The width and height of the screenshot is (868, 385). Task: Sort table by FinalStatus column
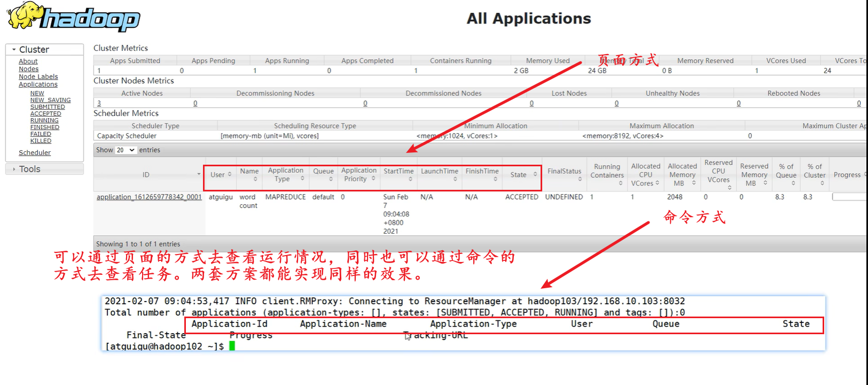564,174
